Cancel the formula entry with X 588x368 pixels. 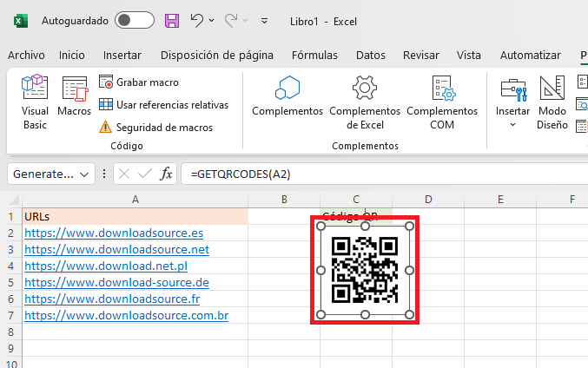pos(123,174)
